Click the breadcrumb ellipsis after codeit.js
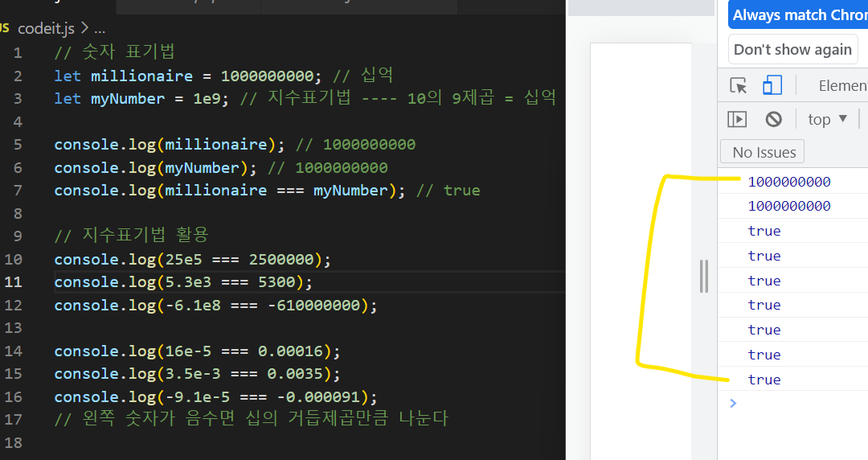Image resolution: width=868 pixels, height=460 pixels. click(100, 28)
